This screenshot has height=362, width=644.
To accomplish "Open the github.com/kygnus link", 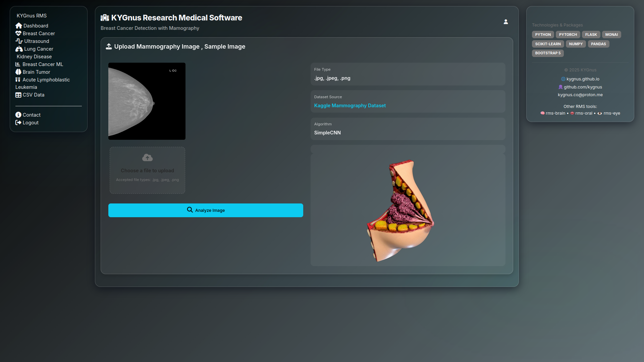I will (583, 87).
